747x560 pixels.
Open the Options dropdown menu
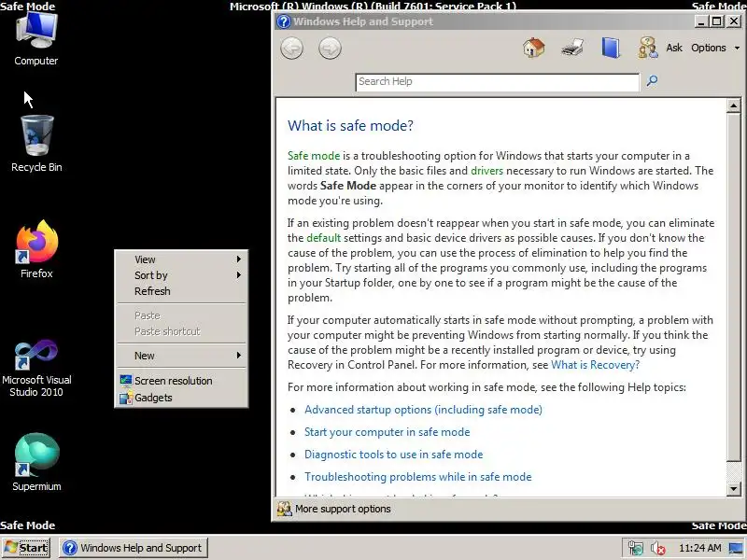click(x=715, y=48)
